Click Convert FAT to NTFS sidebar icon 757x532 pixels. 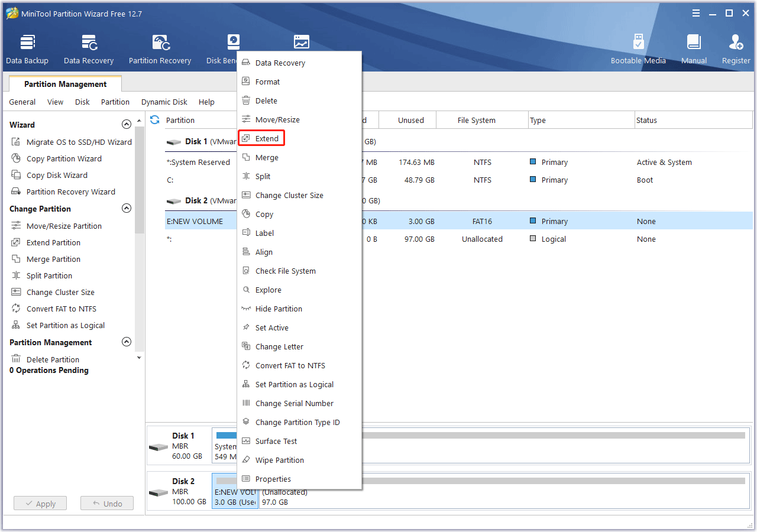[16, 309]
